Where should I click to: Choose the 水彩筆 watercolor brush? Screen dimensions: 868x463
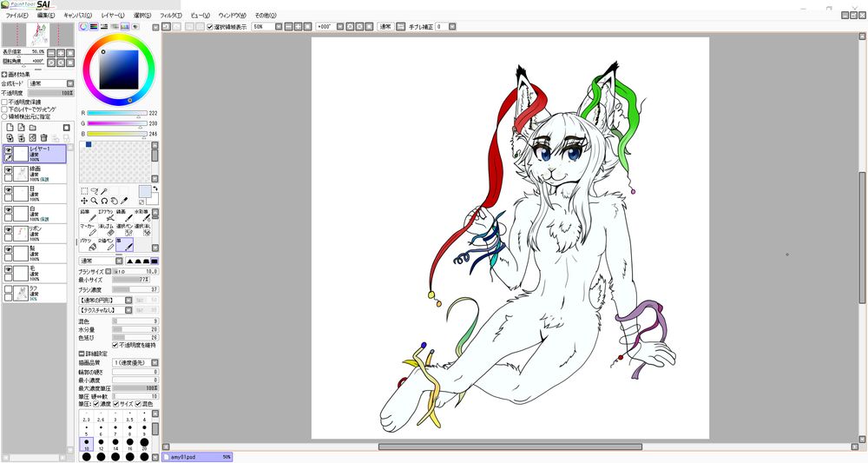pos(141,215)
